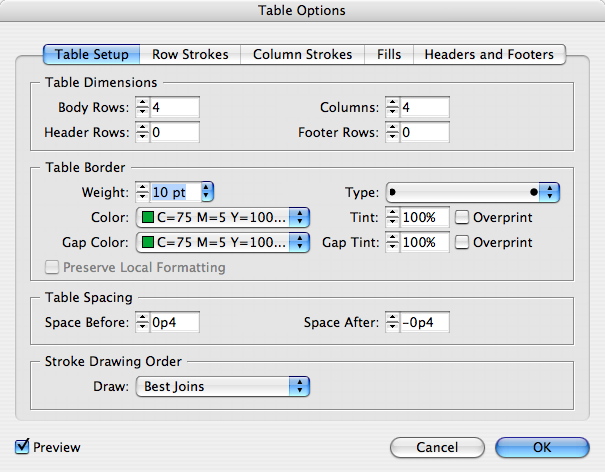The width and height of the screenshot is (605, 472).
Task: Enable Overprint for the border Tint
Action: [x=462, y=217]
